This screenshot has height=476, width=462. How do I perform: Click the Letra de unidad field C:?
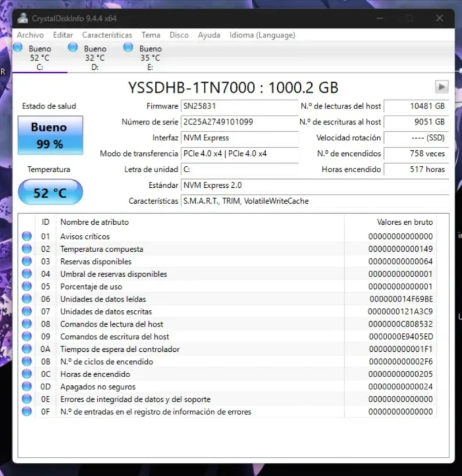coord(240,169)
